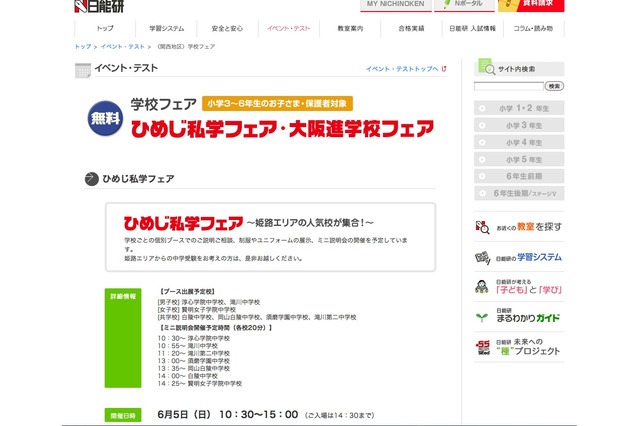Viewport: 640px width, 426px height.
Task: Open the 安全と安心 menu tab
Action: [227, 28]
